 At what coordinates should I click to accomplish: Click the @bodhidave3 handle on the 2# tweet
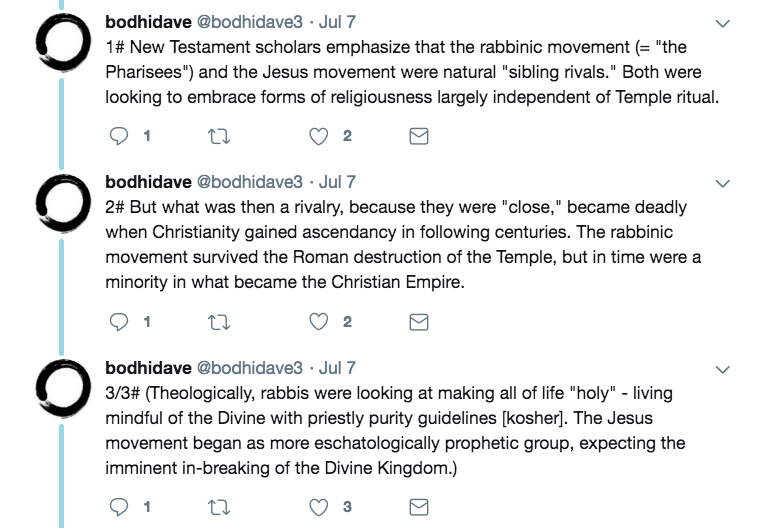[x=250, y=183]
